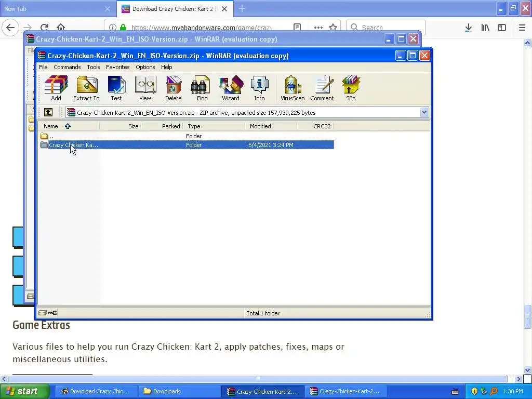This screenshot has width=532, height=399.
Task: Open the Commands menu
Action: pyautogui.click(x=67, y=67)
